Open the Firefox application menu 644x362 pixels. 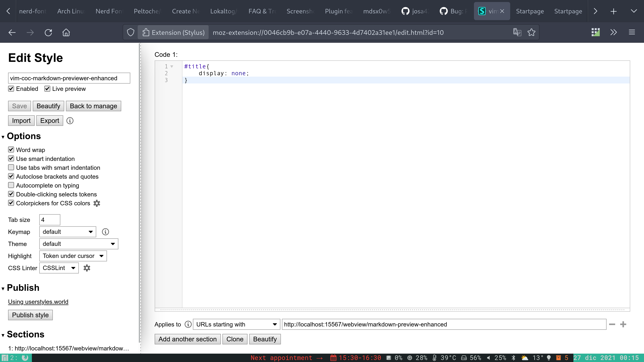(x=632, y=32)
